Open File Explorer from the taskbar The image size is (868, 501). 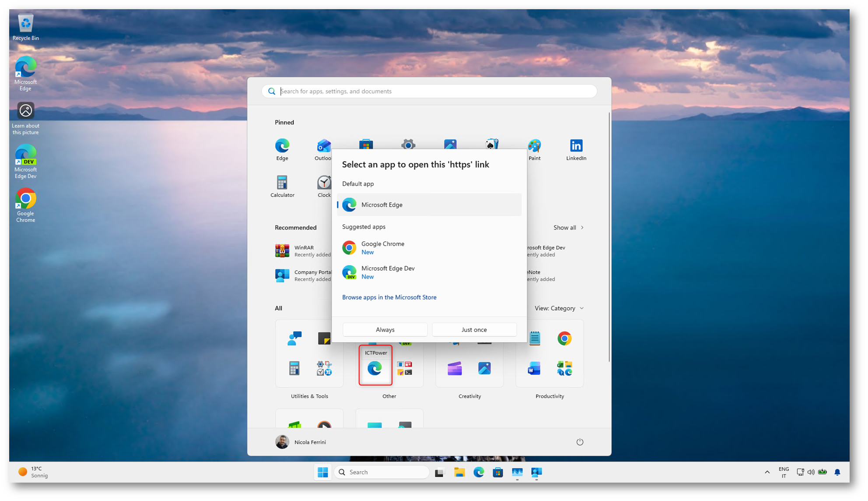[459, 472]
